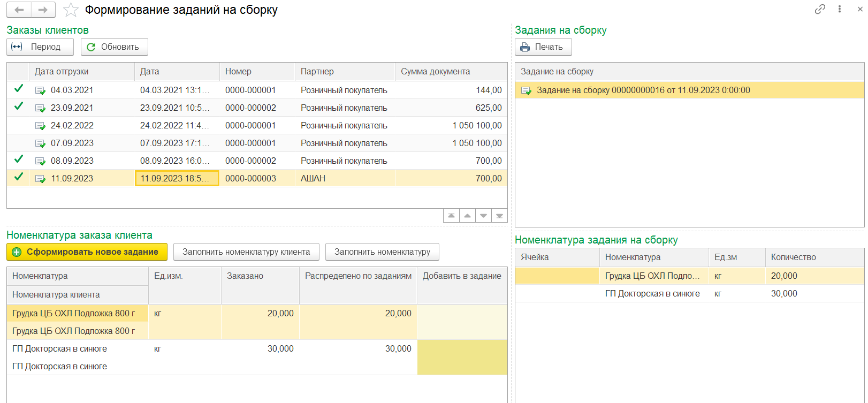Click empty Ячейка cell of Грудка ЦБ row

pyautogui.click(x=557, y=276)
